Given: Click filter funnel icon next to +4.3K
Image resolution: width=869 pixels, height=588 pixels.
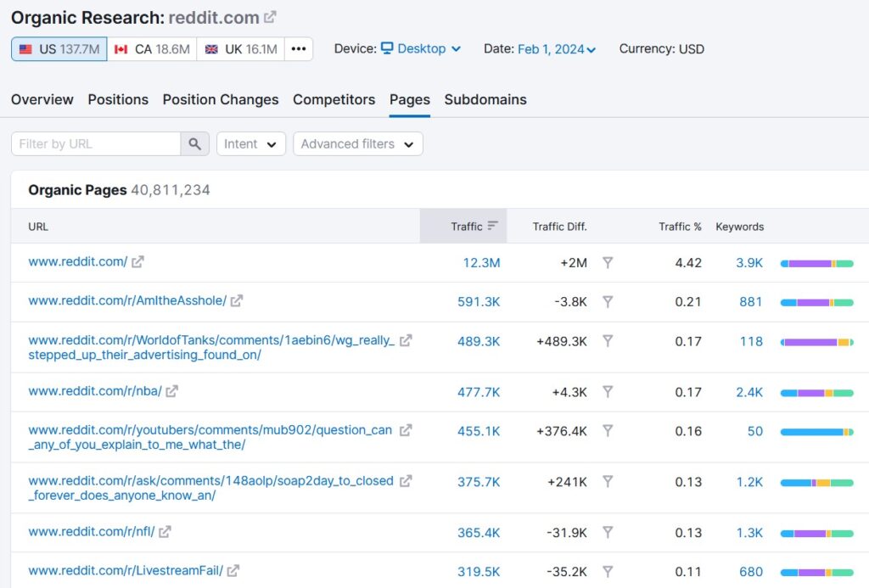Looking at the screenshot, I should (x=608, y=392).
